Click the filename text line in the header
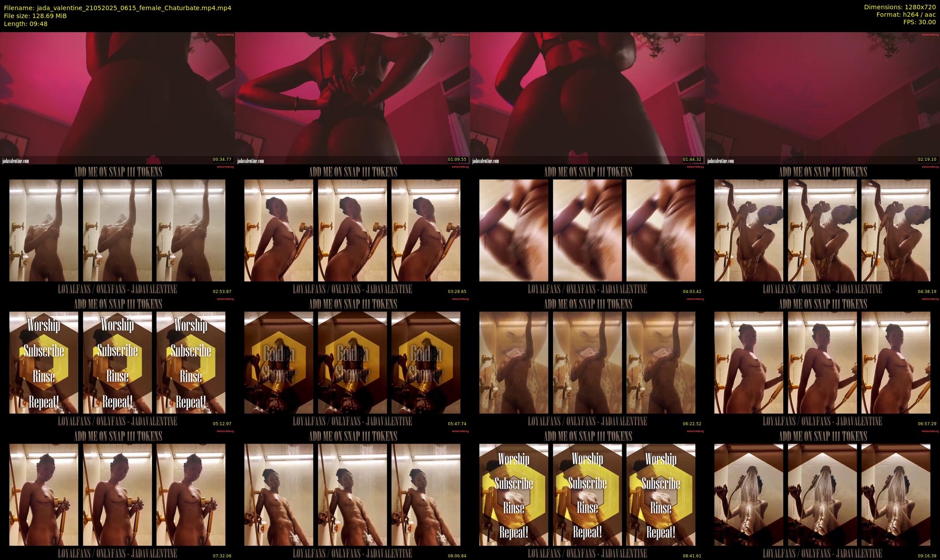Screen dimensions: 940x560 pyautogui.click(x=118, y=8)
